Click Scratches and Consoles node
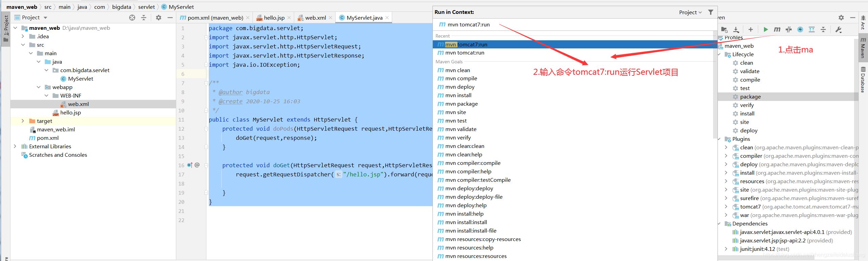The width and height of the screenshot is (868, 261). [58, 155]
